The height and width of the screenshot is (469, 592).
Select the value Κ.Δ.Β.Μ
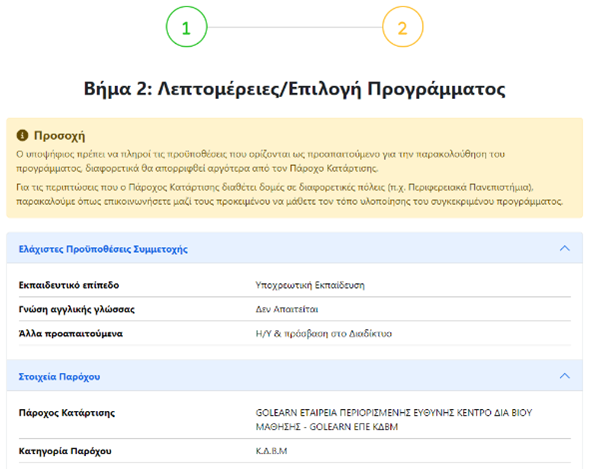pyautogui.click(x=271, y=451)
